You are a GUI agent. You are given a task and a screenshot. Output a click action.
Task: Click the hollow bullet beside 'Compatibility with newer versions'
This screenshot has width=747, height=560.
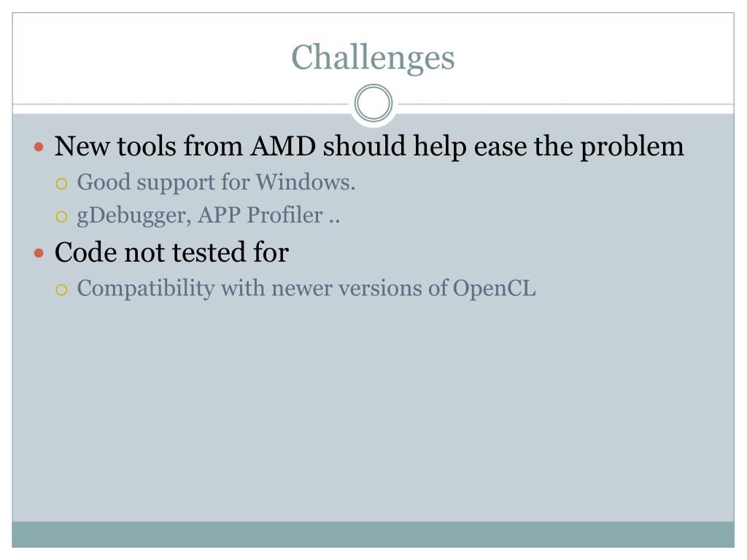(61, 289)
